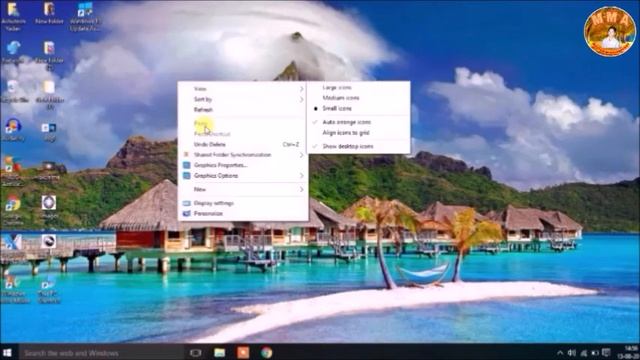Open the Windows Start button
Image resolution: width=640 pixels, height=360 pixels.
pyautogui.click(x=7, y=353)
